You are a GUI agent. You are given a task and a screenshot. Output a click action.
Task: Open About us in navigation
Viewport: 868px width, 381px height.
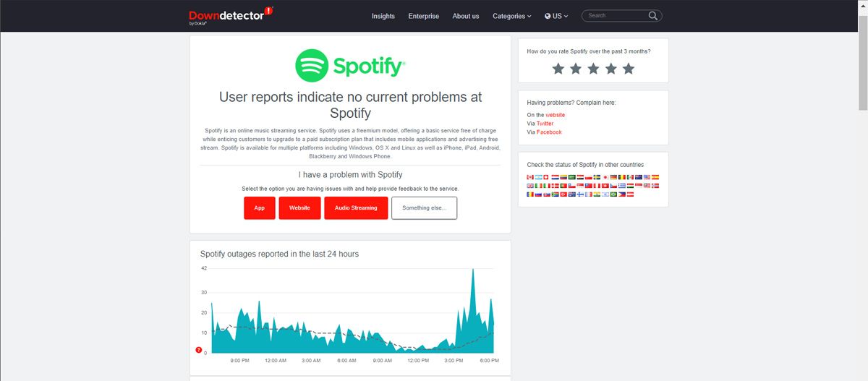click(x=466, y=16)
